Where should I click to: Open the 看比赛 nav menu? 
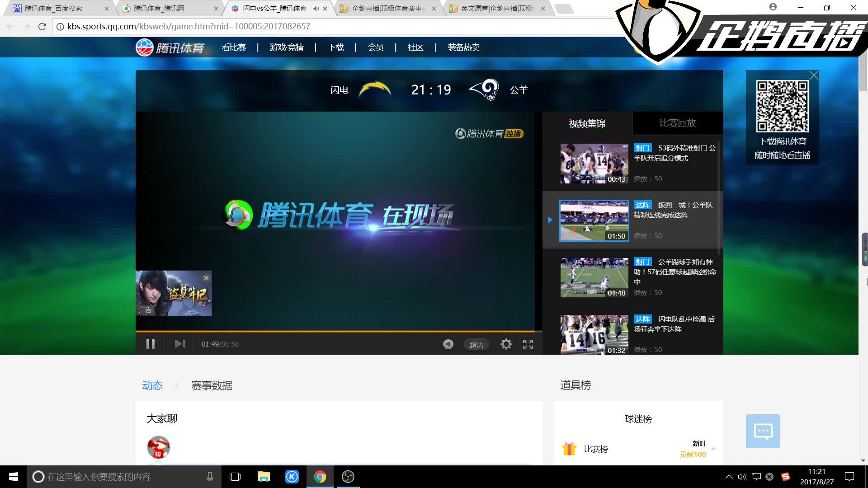pos(234,47)
